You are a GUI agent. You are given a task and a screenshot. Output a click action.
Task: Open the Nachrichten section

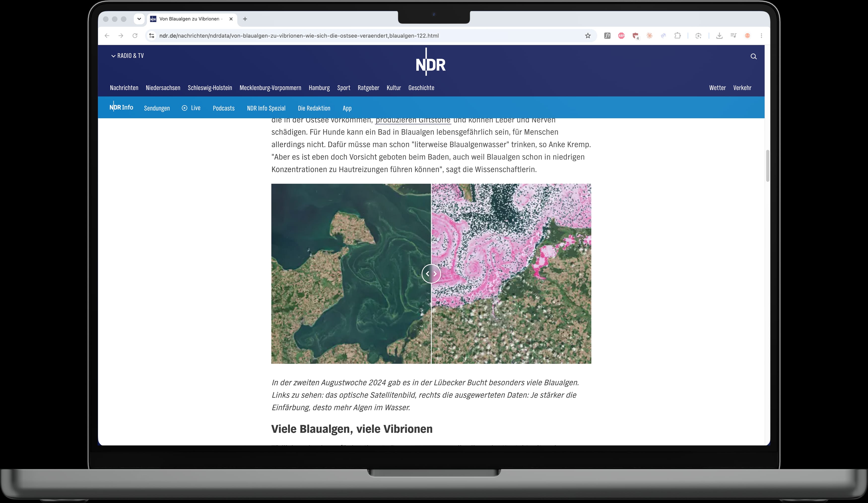(x=124, y=88)
